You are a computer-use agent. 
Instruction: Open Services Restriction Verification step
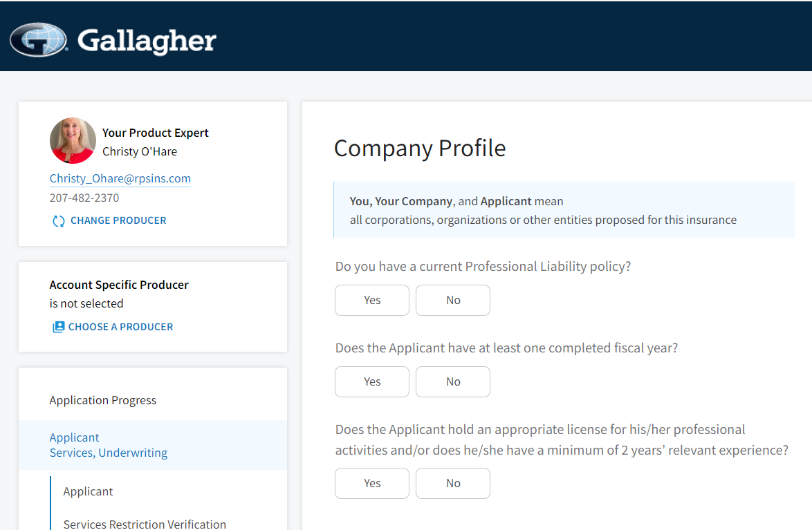145,523
